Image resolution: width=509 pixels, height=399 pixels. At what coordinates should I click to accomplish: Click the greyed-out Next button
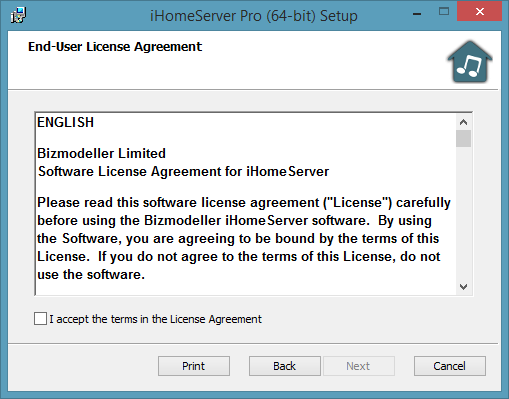[358, 366]
